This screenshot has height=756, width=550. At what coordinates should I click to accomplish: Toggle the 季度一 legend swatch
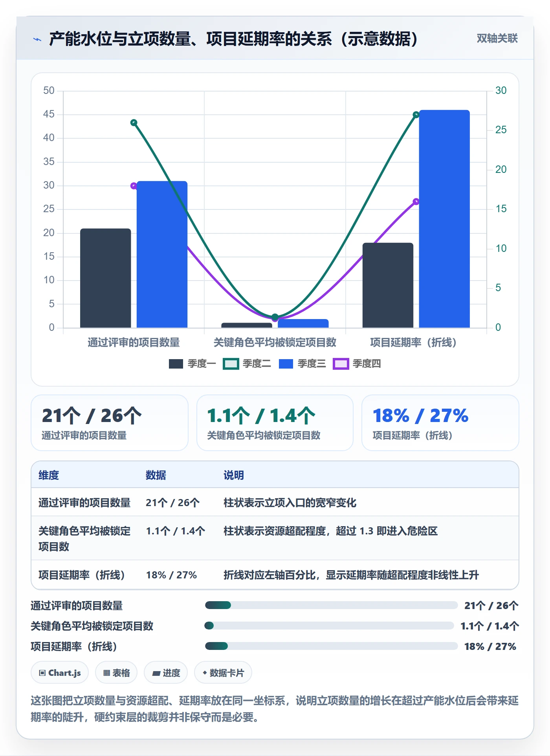176,364
